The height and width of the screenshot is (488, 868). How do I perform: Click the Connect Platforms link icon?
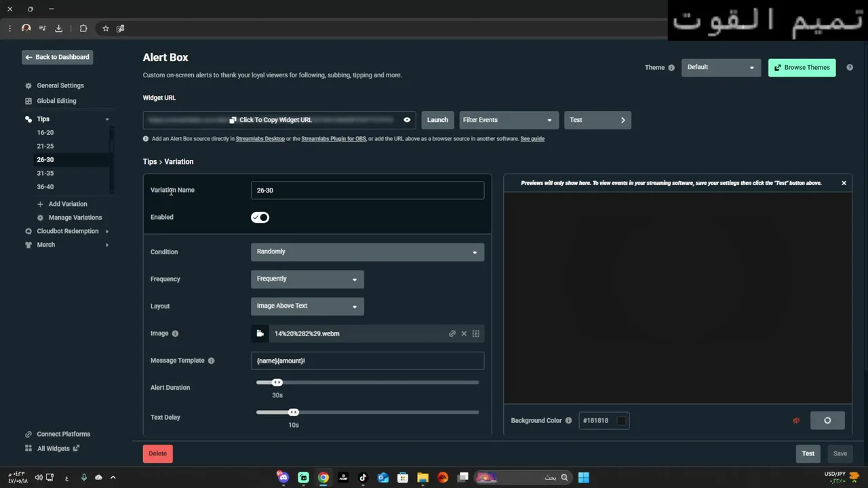(28, 434)
